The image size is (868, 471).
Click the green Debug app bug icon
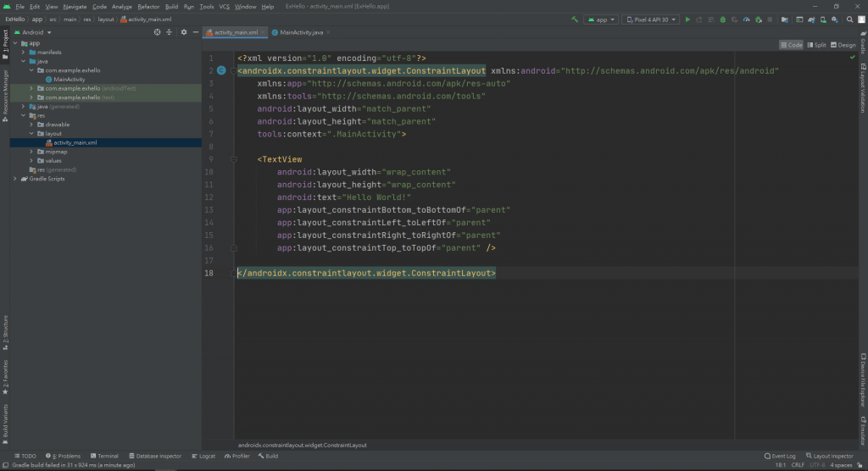click(x=722, y=19)
